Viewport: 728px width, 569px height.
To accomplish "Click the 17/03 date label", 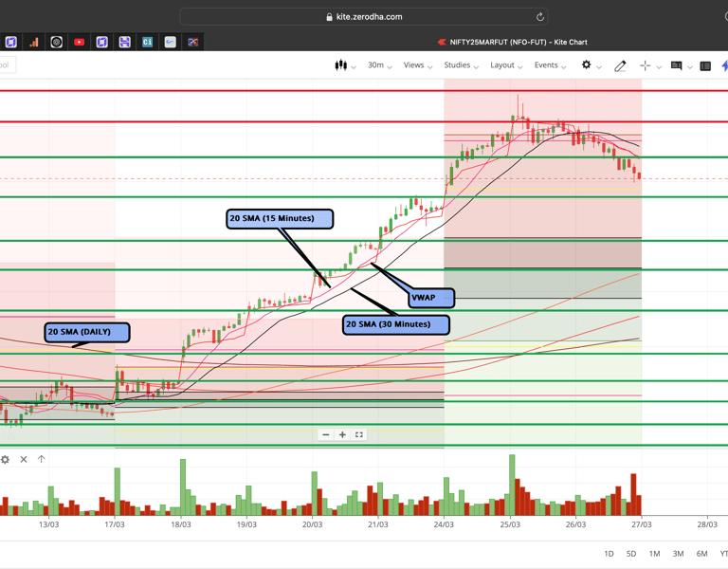I will (x=114, y=524).
